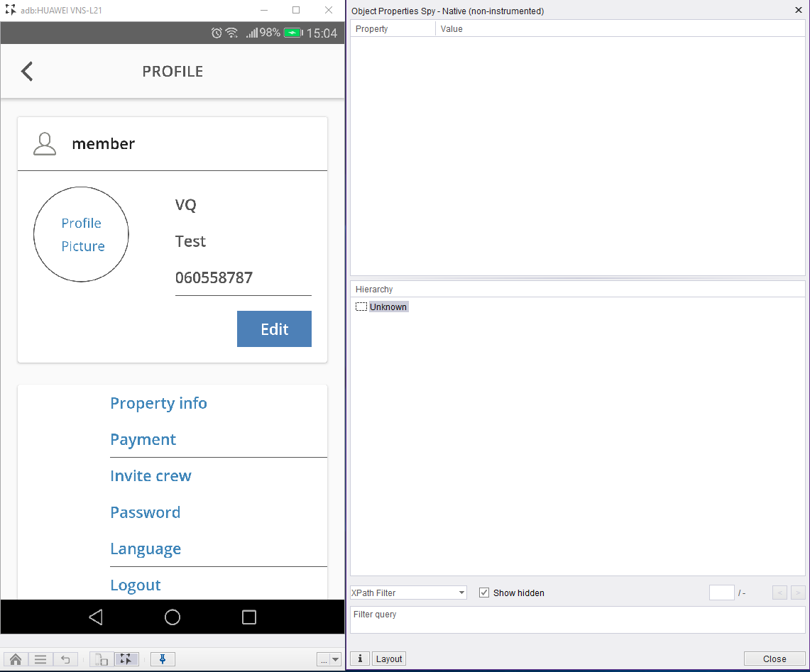Tap the back chevron in Profile header

[x=27, y=71]
